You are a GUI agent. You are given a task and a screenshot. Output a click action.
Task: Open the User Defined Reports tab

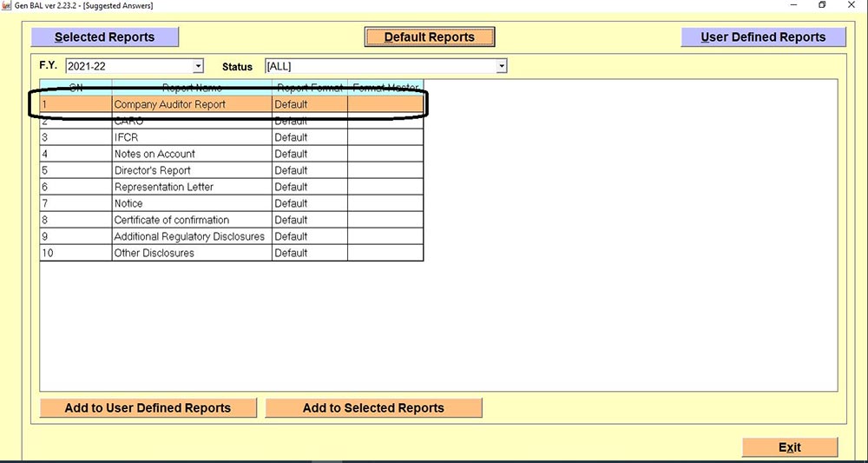tap(763, 37)
